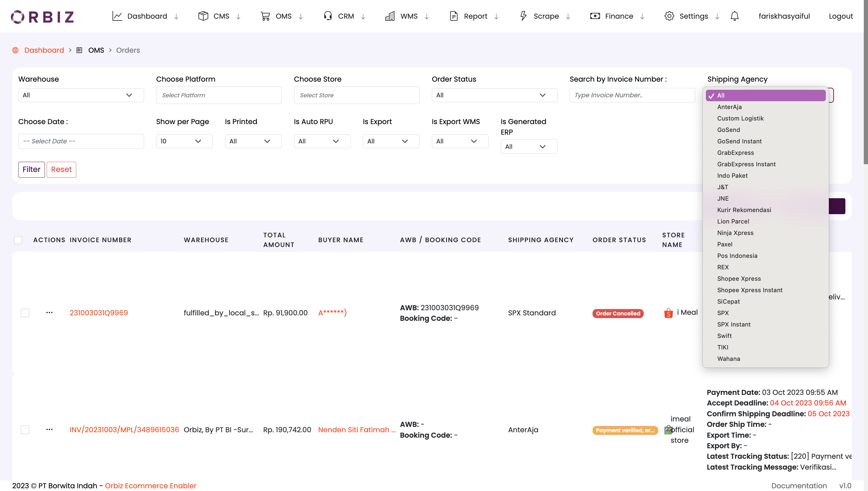Click the Shopee icon beside i Meal
The width and height of the screenshot is (868, 491).
668,313
